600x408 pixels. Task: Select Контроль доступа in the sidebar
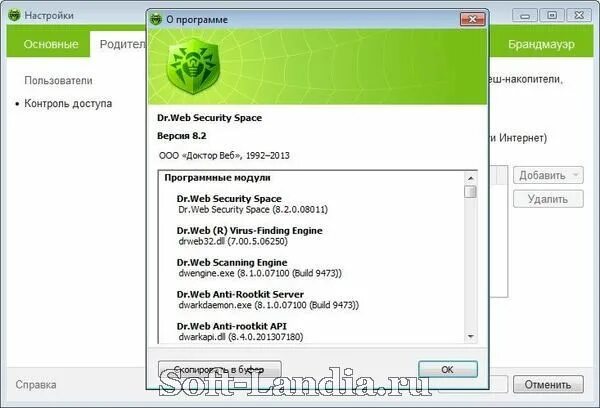pos(68,103)
